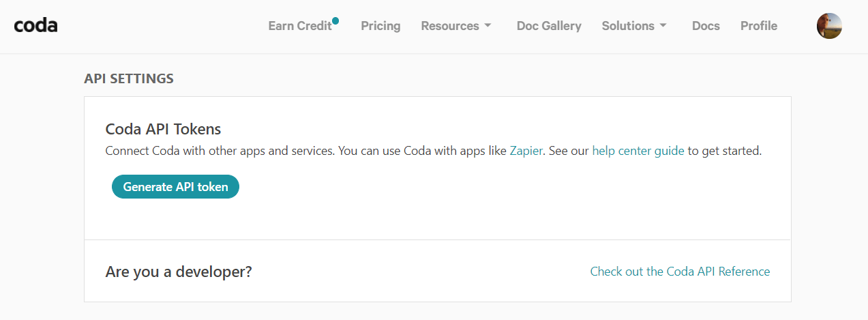Open the user profile avatar
The image size is (868, 320).
[829, 26]
